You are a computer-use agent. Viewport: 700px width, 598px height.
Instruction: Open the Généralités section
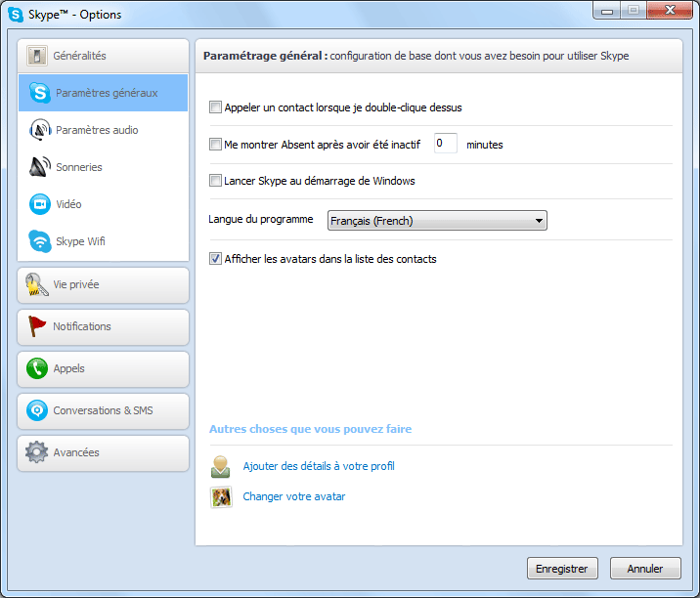point(103,56)
